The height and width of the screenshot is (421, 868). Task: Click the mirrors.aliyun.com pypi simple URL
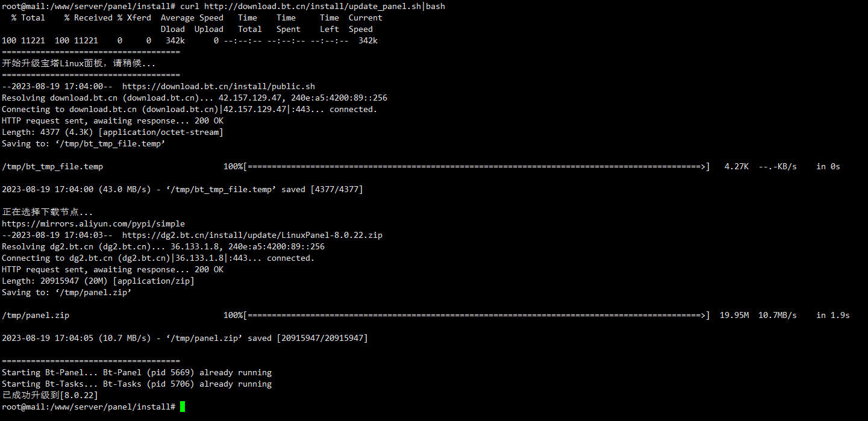93,223
